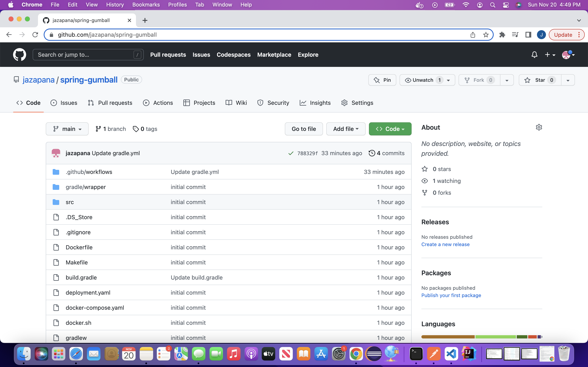Image resolution: width=588 pixels, height=367 pixels.
Task: Click the Languages color bar
Action: coord(481,337)
